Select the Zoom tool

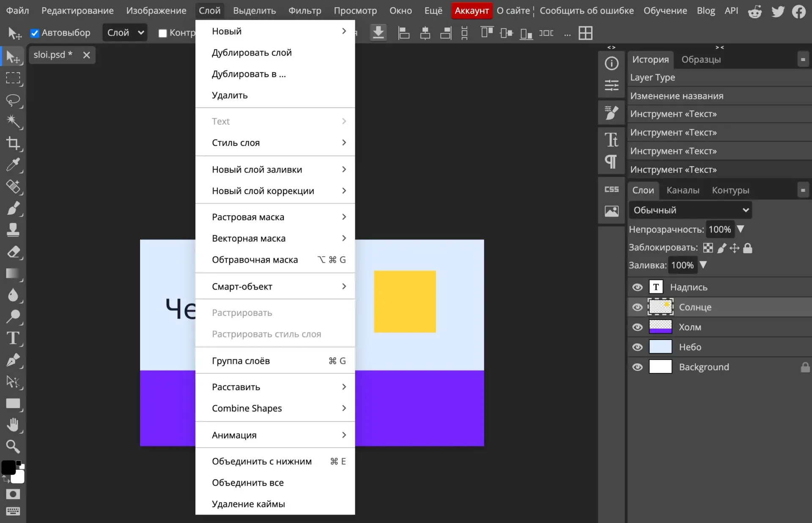13,446
